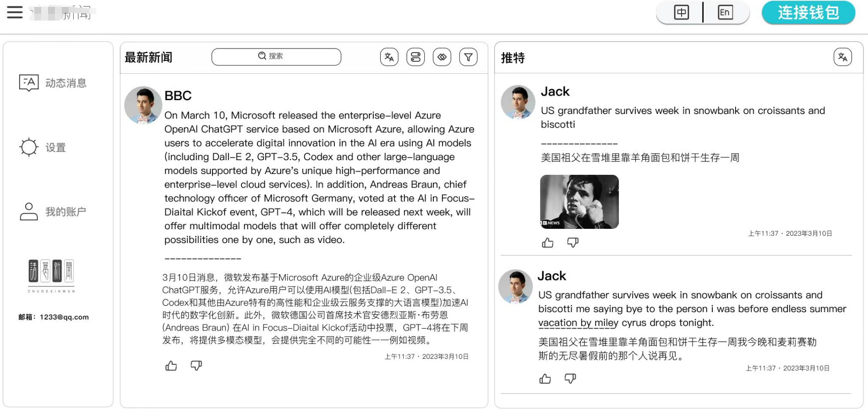Focus the 搜索 search field

pyautogui.click(x=276, y=57)
